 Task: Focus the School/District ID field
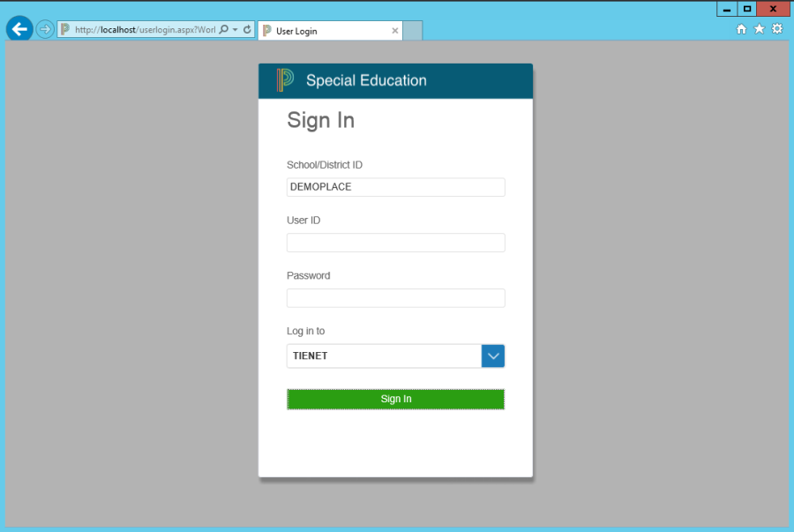click(x=395, y=187)
